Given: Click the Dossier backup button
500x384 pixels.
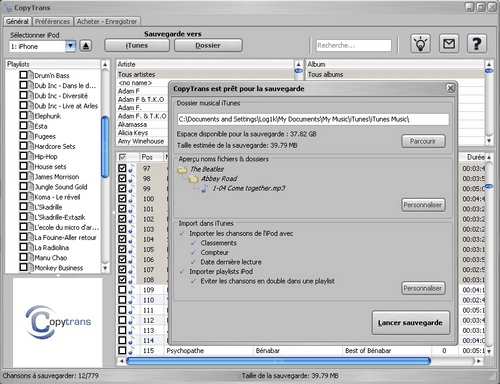Looking at the screenshot, I should tap(208, 45).
